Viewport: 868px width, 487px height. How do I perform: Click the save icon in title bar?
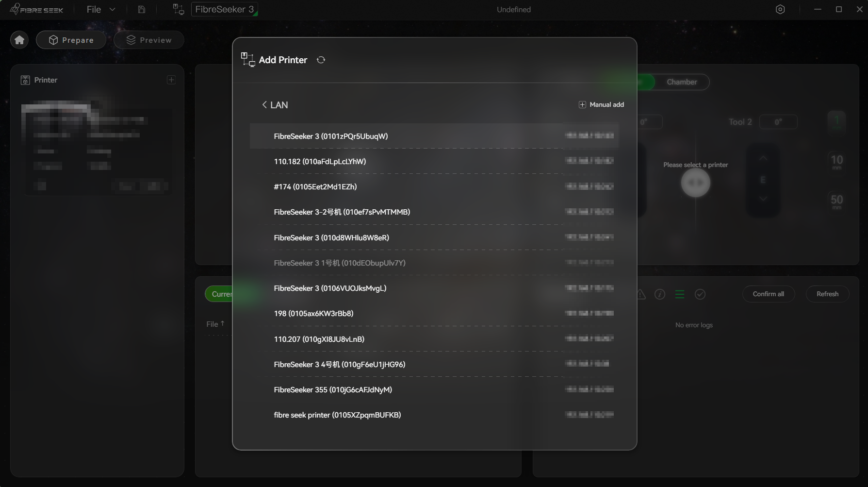click(142, 9)
